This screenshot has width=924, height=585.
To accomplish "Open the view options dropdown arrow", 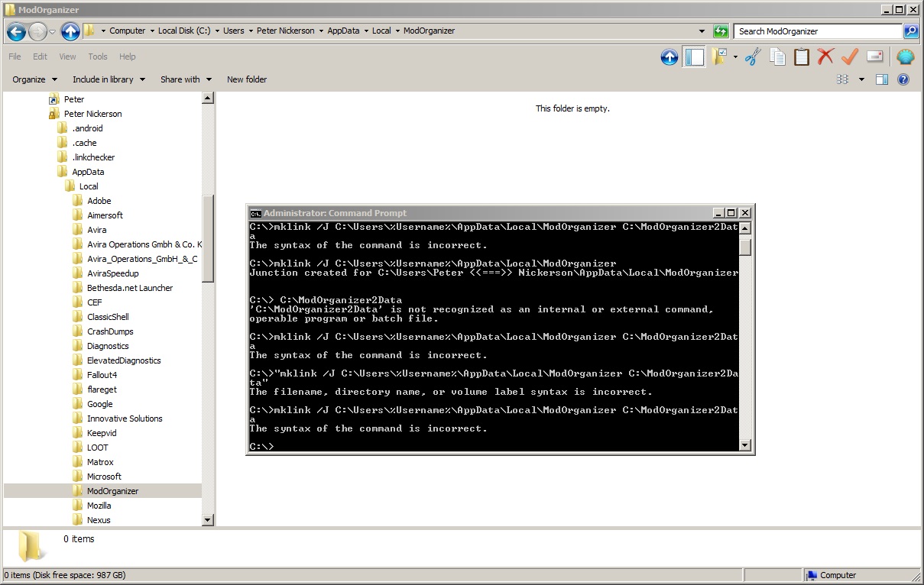I will click(x=861, y=79).
